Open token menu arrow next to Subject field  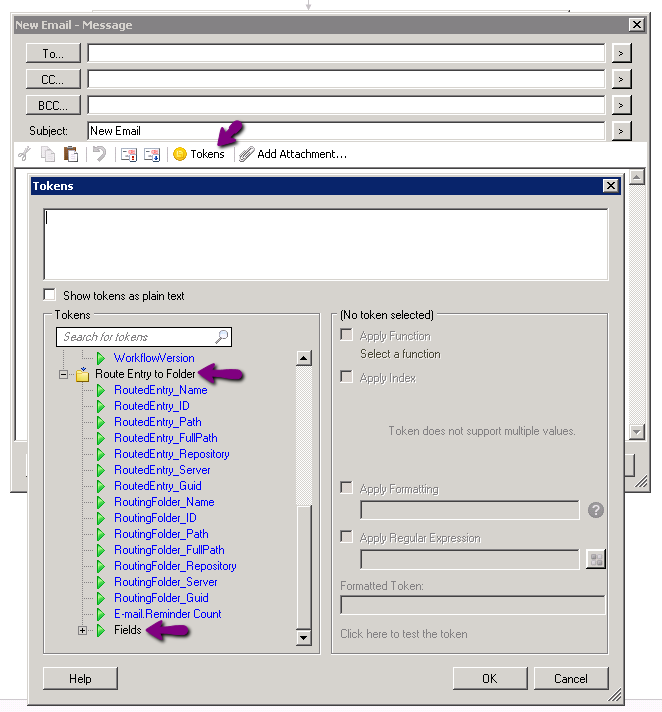point(621,131)
